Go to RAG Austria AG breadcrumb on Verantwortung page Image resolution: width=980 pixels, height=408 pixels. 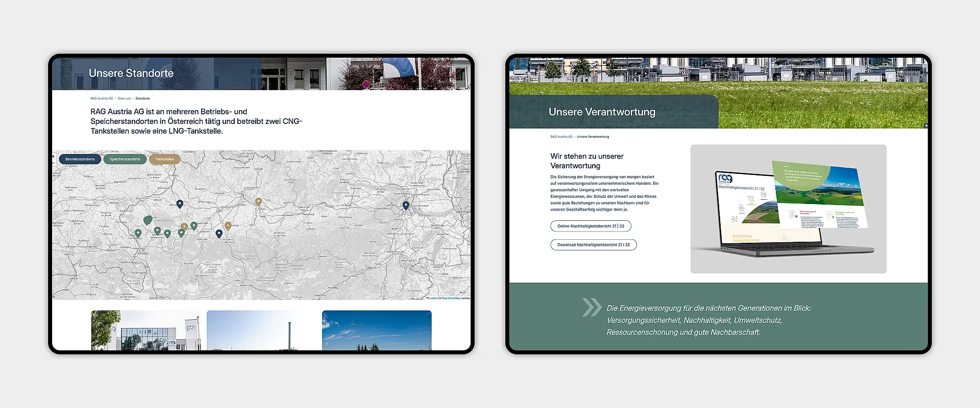click(561, 137)
